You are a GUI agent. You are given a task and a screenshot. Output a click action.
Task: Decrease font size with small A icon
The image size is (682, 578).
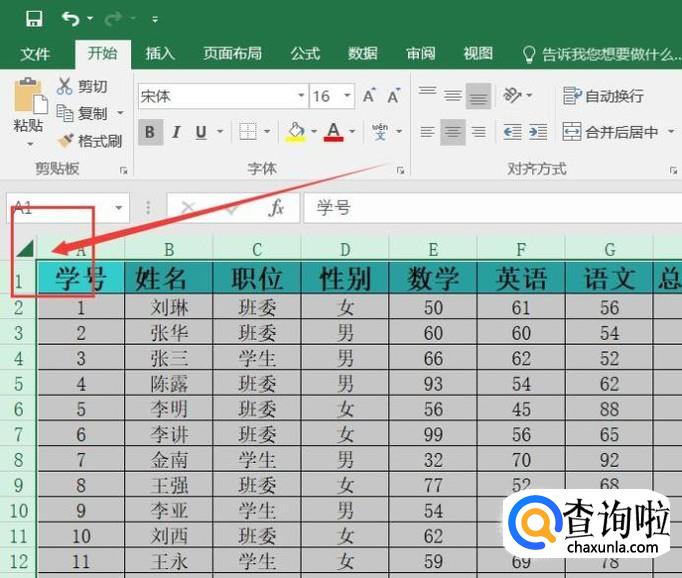[x=394, y=95]
